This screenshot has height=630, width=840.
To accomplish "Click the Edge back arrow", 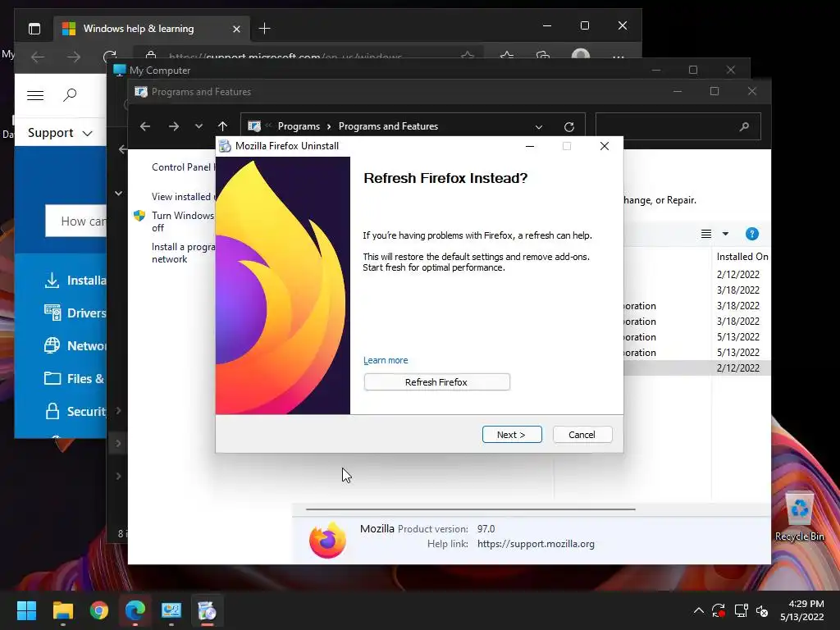I will click(38, 57).
